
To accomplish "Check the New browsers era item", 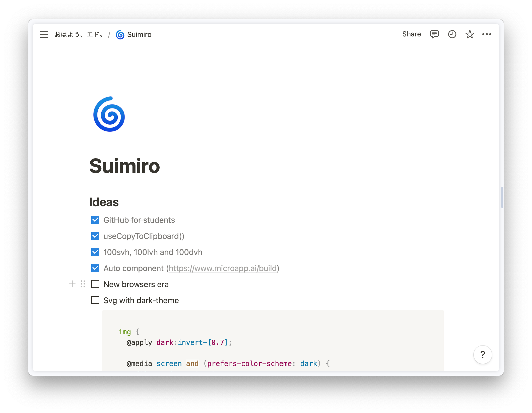I will click(x=95, y=284).
